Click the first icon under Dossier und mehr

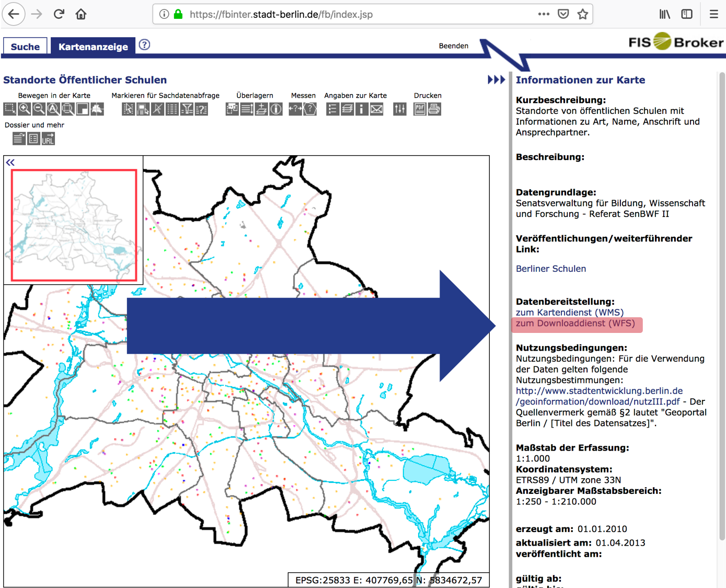coord(19,139)
